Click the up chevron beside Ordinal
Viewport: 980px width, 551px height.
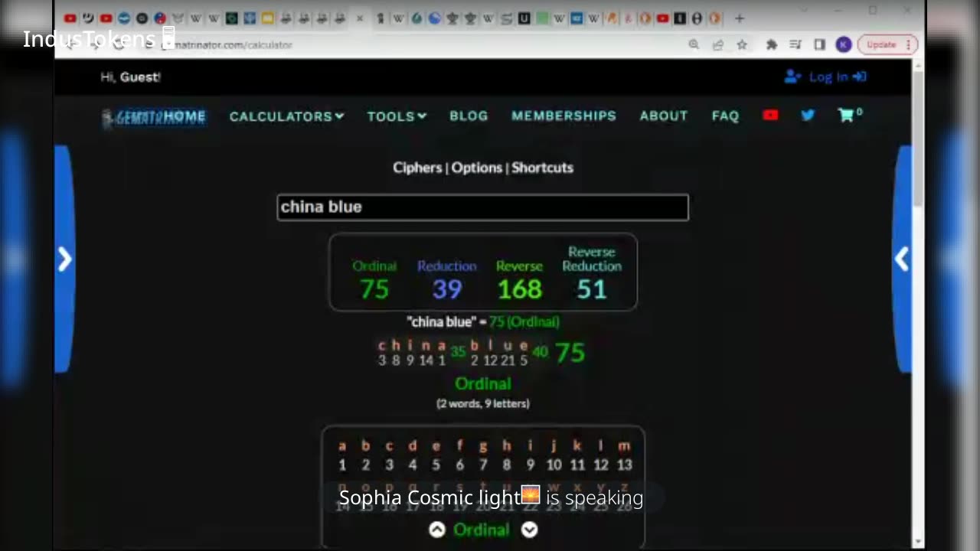(x=436, y=530)
